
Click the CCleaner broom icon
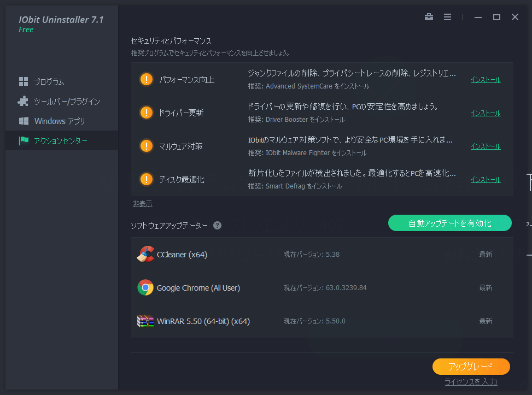point(145,254)
